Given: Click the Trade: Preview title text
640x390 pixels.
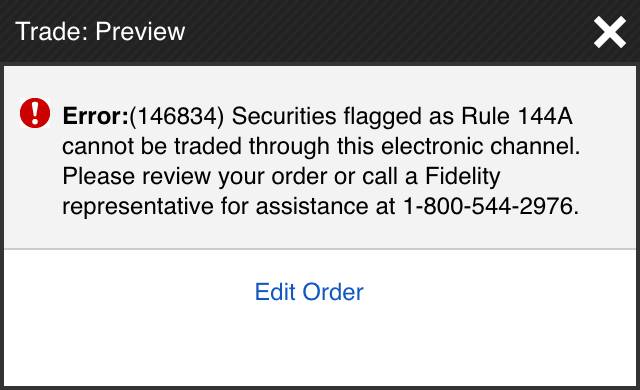Looking at the screenshot, I should (x=100, y=31).
